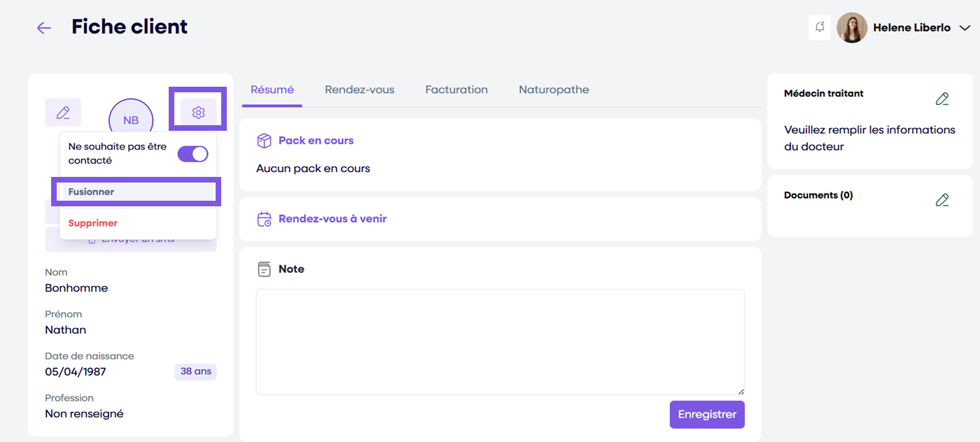Click the Pack en cours box icon

[264, 141]
